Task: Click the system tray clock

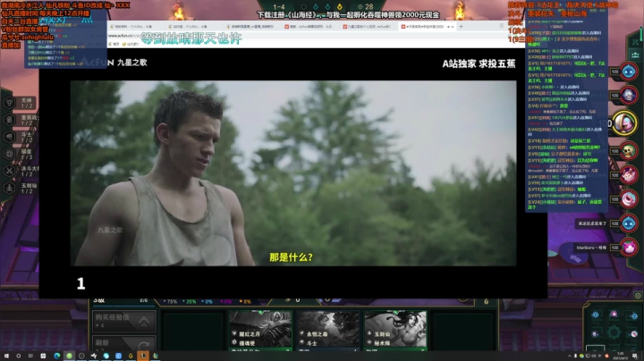Action: point(620,356)
